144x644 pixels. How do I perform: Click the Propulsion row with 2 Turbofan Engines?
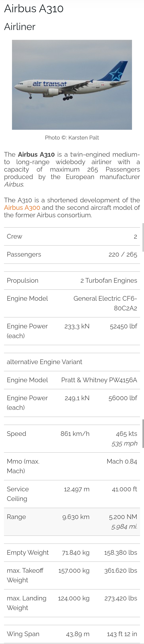72,280
